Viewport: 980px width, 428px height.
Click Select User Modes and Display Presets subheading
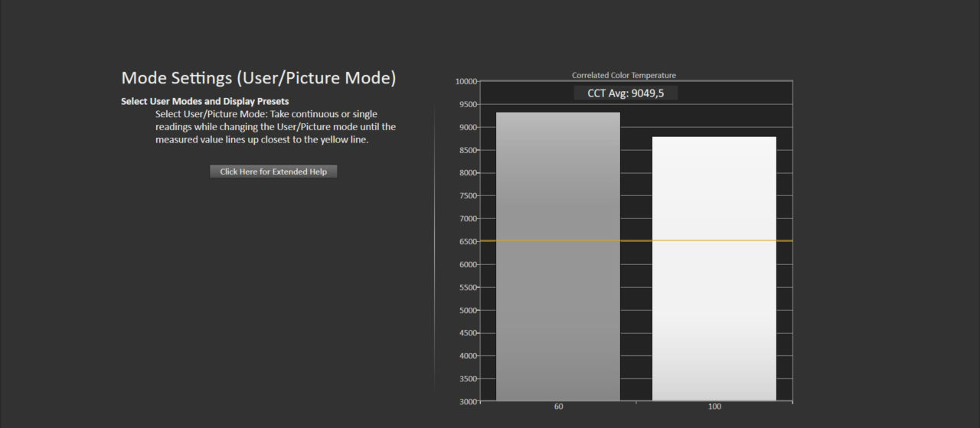(204, 101)
